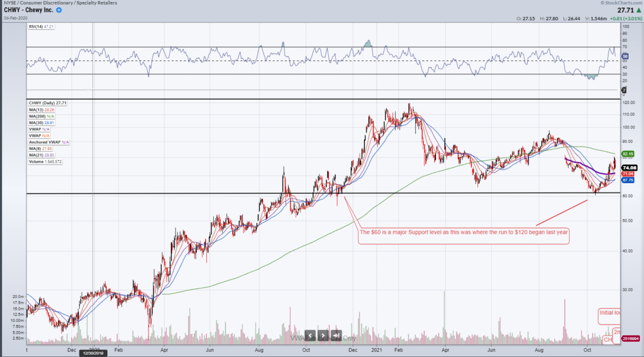
Task: Click the 06-Feb-2020 date under the title
Action: 15,18
